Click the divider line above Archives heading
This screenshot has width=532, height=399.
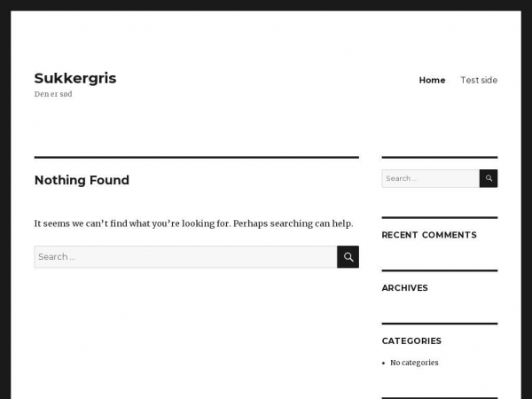coord(440,270)
